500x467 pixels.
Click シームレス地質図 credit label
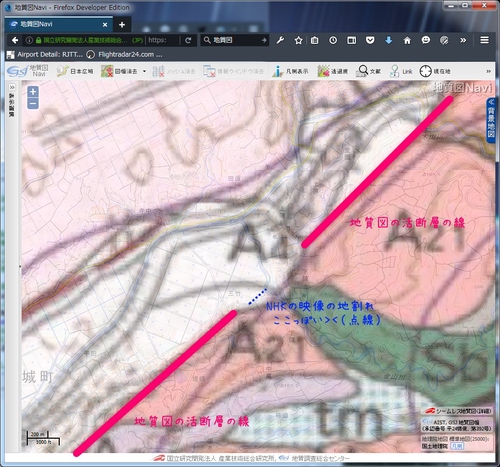457,411
